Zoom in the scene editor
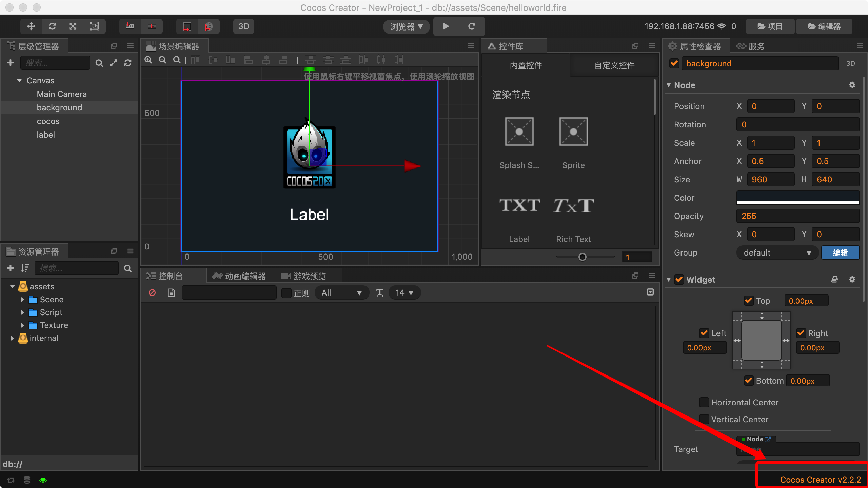Screen dimensions: 868x488 tap(148, 60)
